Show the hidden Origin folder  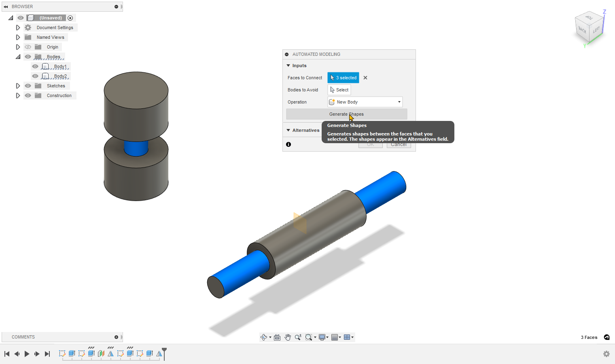coord(28,47)
